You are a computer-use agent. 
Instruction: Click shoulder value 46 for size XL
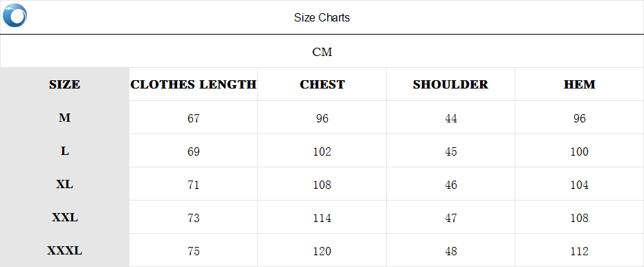tap(450, 185)
